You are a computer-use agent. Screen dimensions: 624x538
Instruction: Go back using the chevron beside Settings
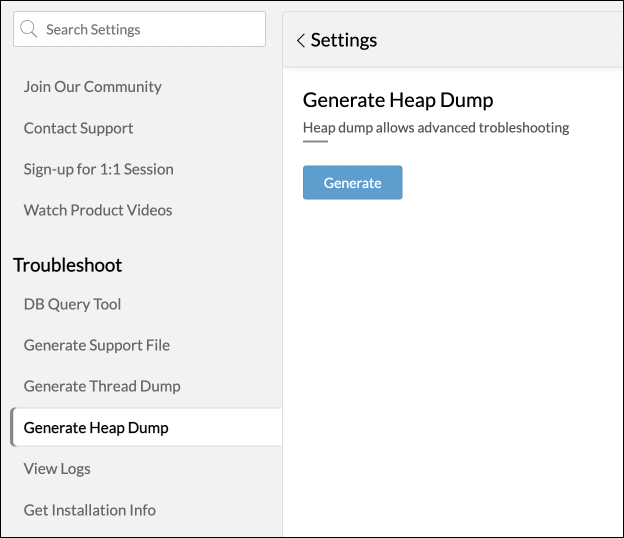coord(300,41)
